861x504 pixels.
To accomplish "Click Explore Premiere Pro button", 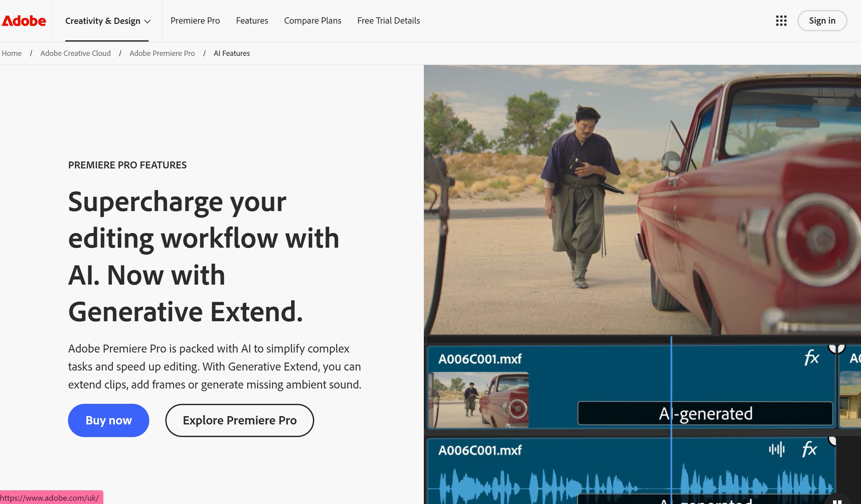I will pyautogui.click(x=240, y=420).
